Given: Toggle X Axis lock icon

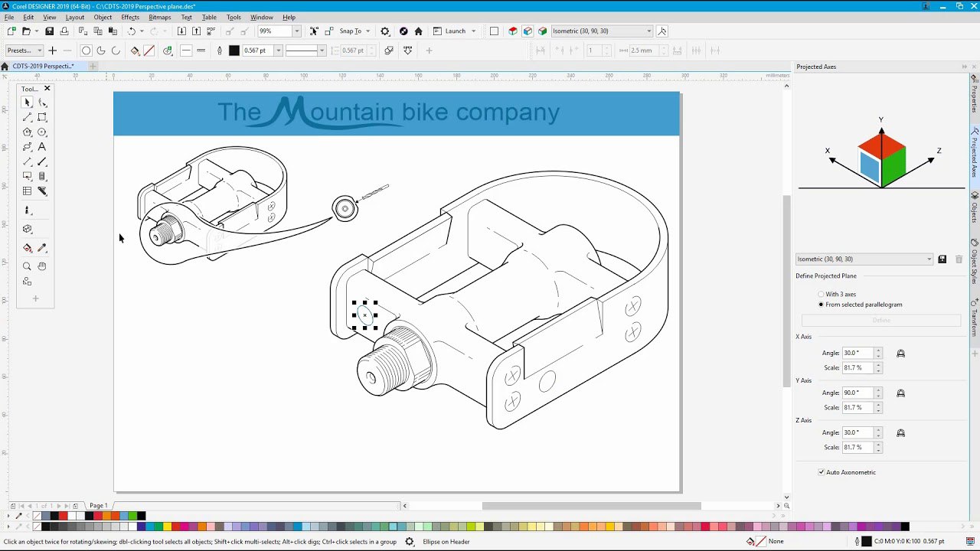Looking at the screenshot, I should (900, 353).
